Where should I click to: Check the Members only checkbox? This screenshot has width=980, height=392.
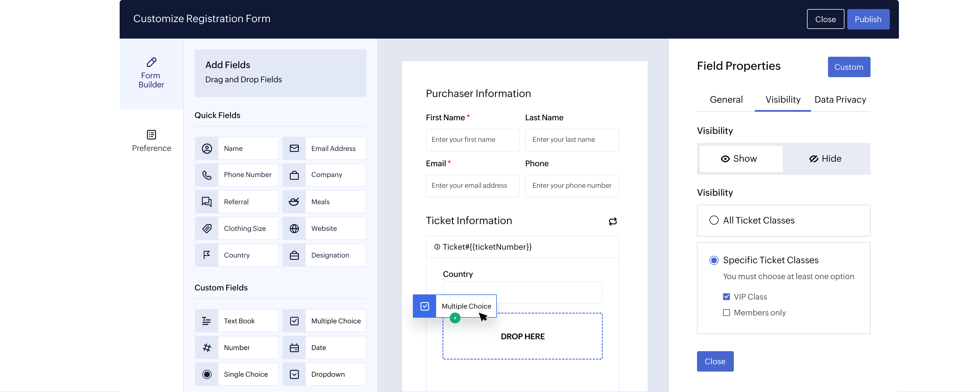pyautogui.click(x=726, y=313)
